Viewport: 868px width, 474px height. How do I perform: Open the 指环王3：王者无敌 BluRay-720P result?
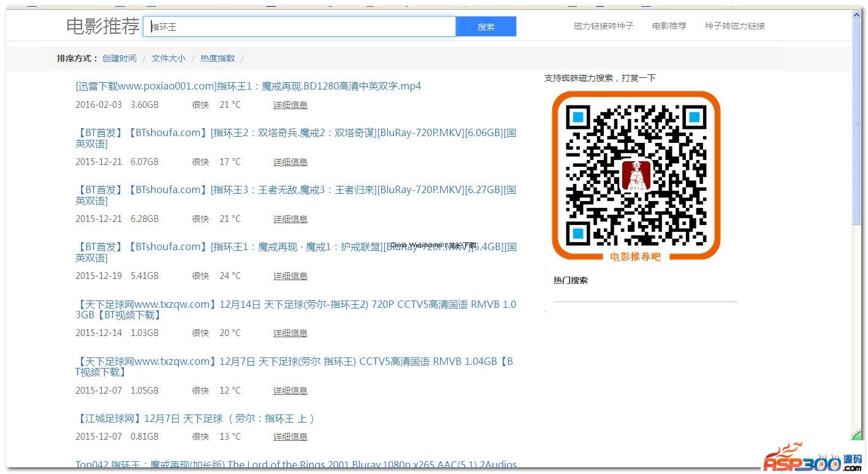[295, 195]
